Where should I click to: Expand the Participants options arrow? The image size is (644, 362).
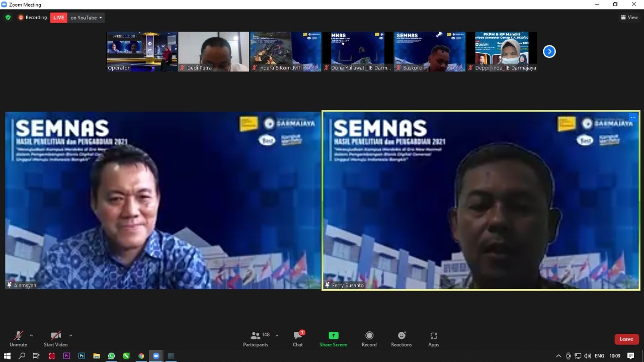(277, 335)
